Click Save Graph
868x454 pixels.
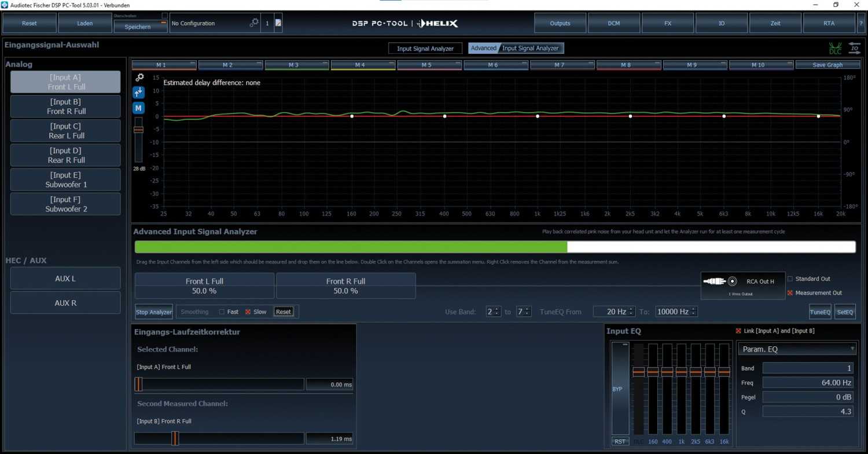(x=827, y=65)
